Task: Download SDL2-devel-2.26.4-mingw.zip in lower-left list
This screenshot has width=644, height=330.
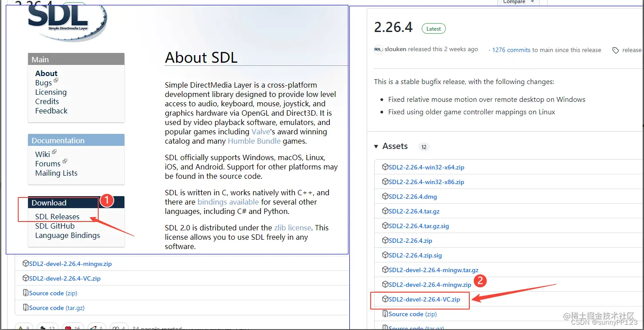Action: click(71, 264)
